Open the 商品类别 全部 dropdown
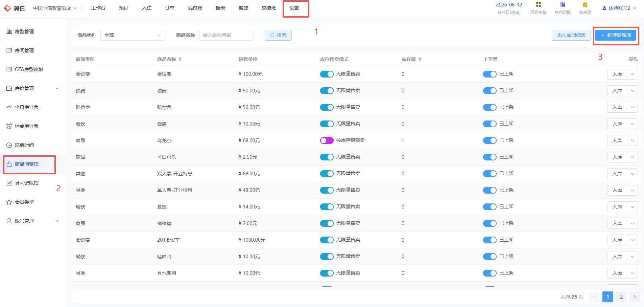The height and width of the screenshot is (307, 644). (x=133, y=35)
